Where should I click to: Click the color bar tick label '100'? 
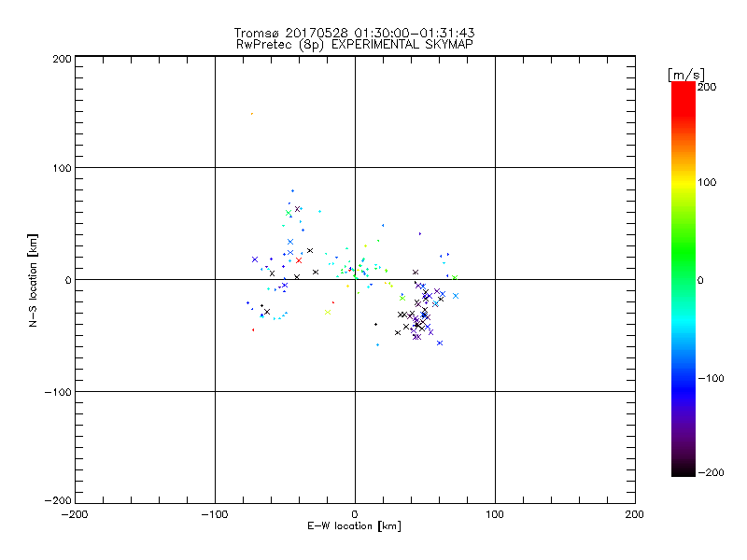pyautogui.click(x=707, y=182)
